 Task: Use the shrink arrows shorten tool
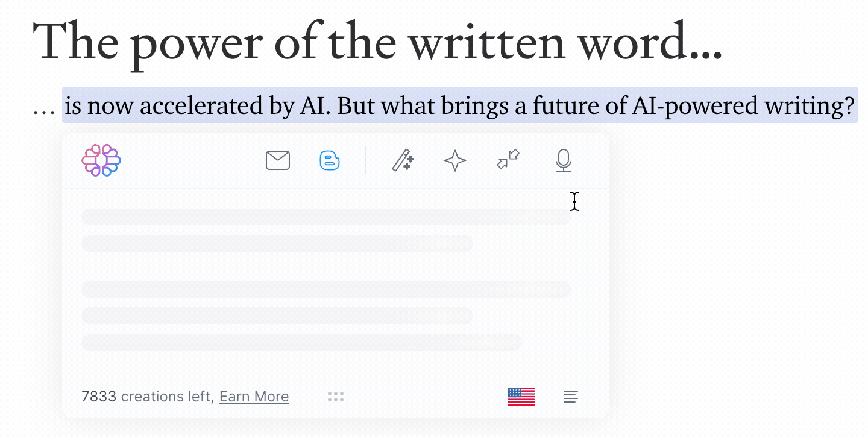(508, 160)
